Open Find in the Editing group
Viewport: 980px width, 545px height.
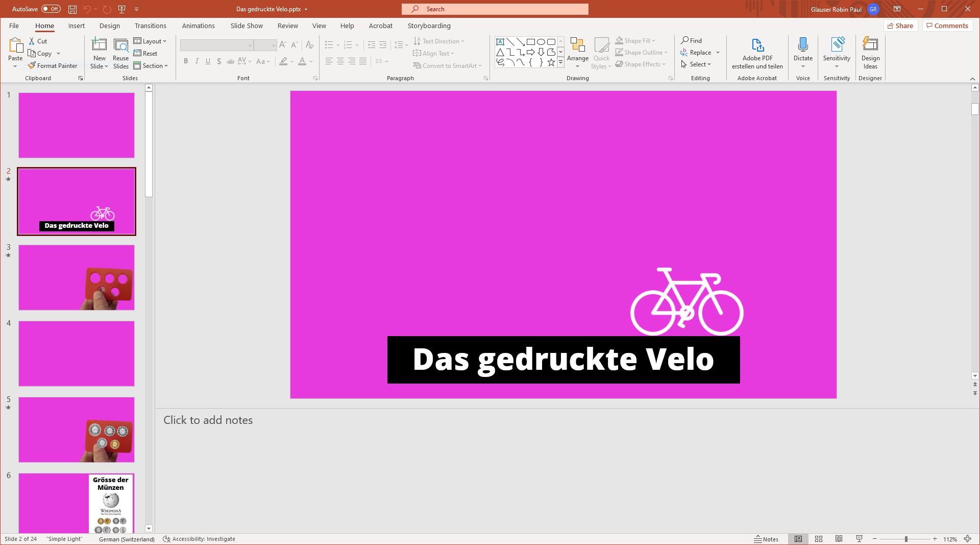[692, 40]
